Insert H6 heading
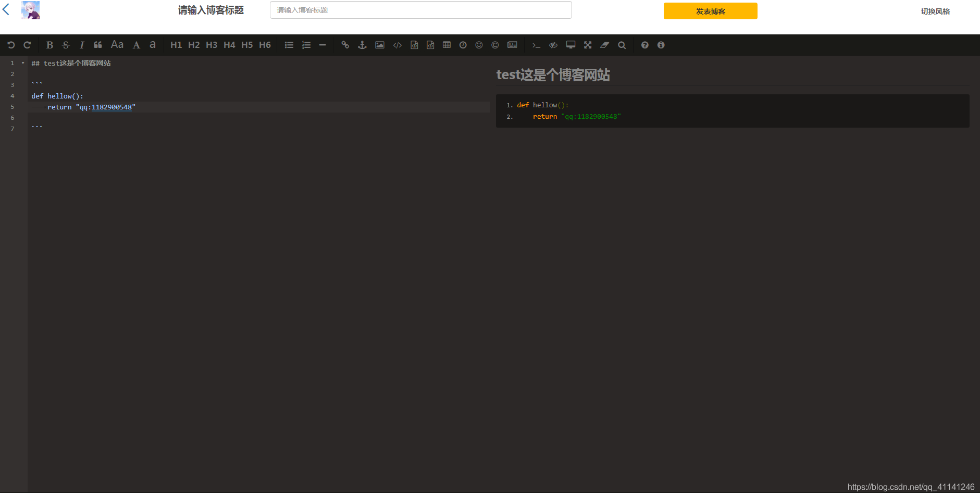This screenshot has height=497, width=980. [265, 45]
